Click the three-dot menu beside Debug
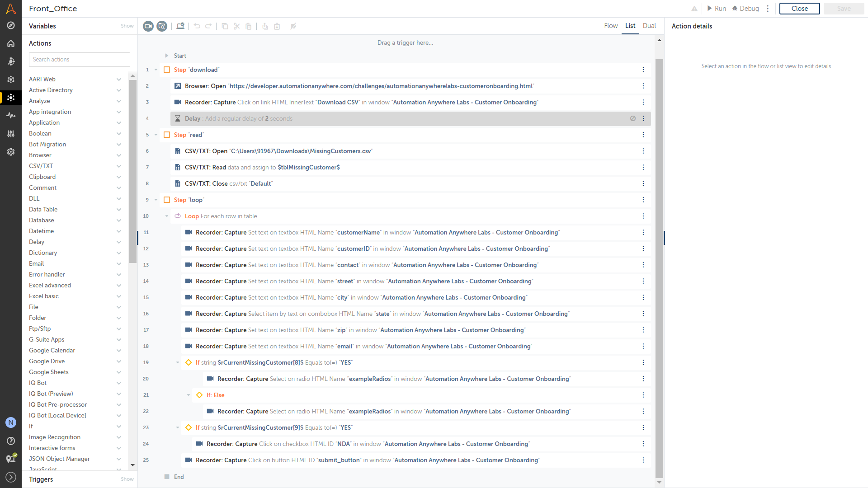868x488 pixels. click(768, 9)
